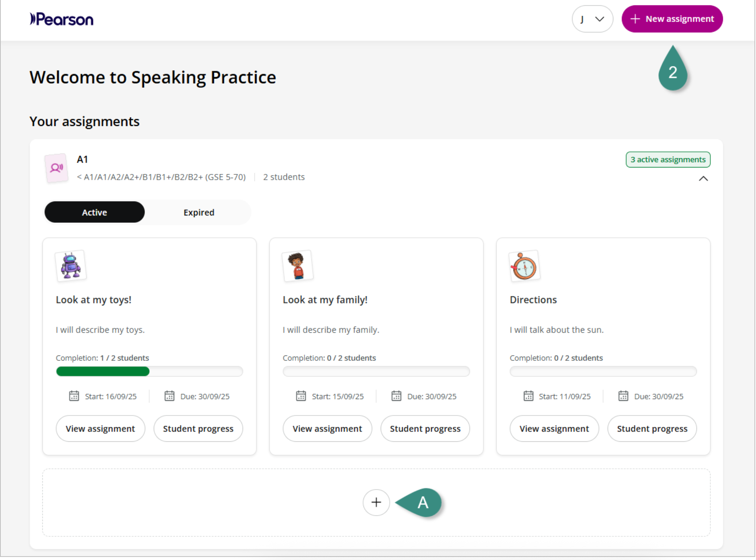Image resolution: width=756 pixels, height=560 pixels.
Task: Click the boy character family thumbnail
Action: point(298,266)
